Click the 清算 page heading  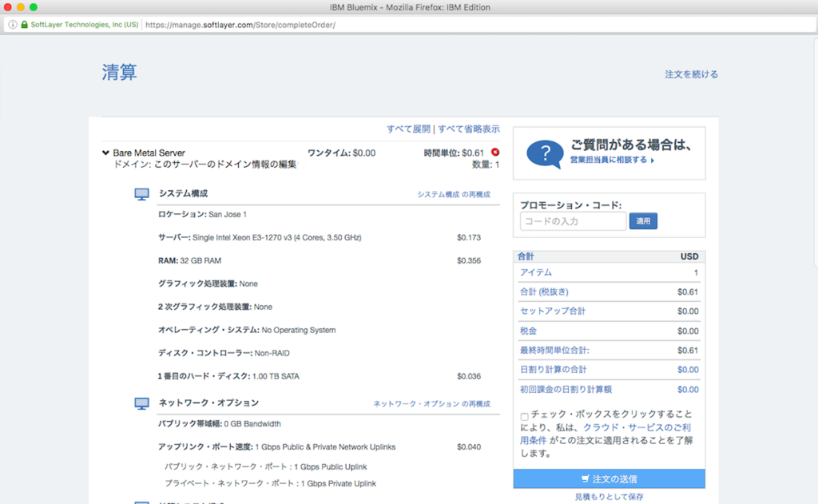coord(120,72)
